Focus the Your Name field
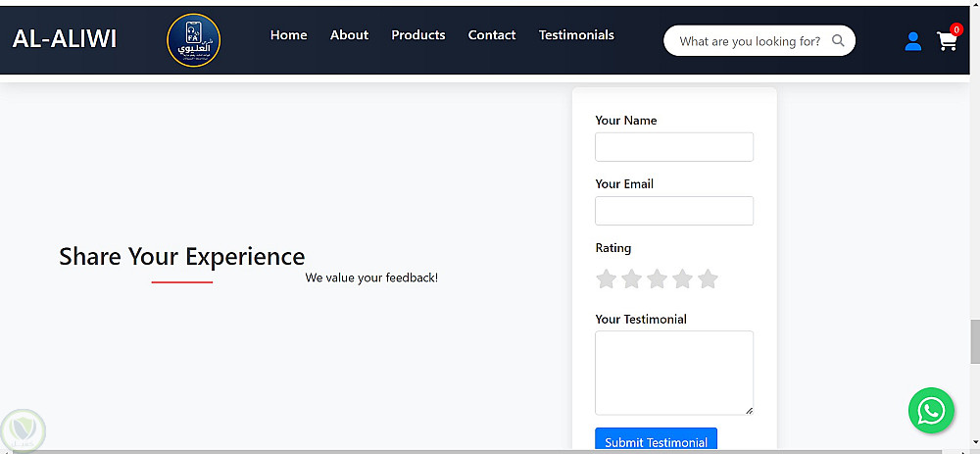This screenshot has width=980, height=454. tap(674, 147)
